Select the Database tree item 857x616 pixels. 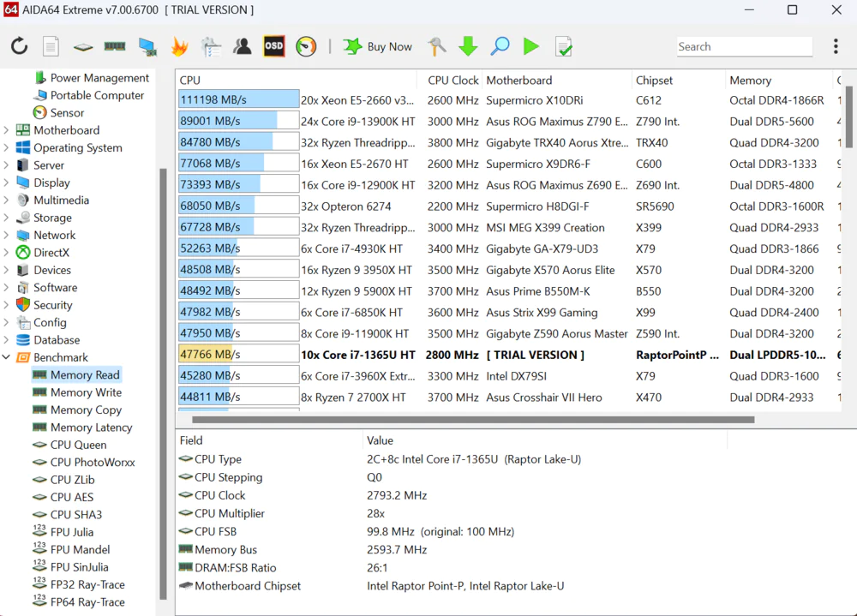(x=48, y=340)
